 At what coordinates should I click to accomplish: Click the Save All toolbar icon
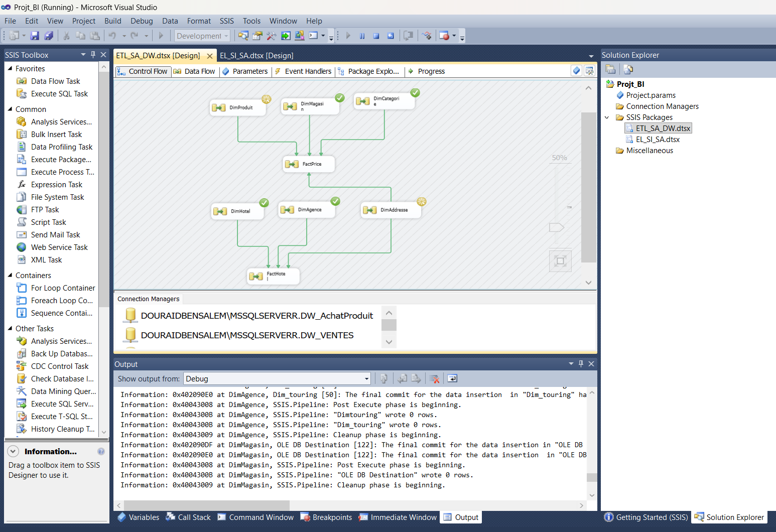pyautogui.click(x=49, y=36)
